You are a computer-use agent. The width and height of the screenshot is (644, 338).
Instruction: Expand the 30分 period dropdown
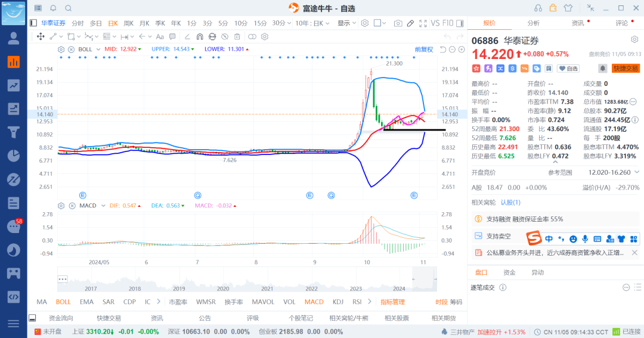(289, 23)
